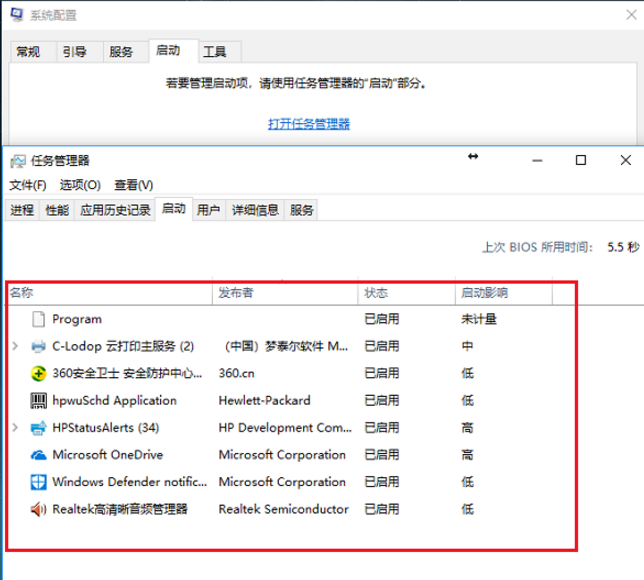Click the System Configuration title icon
Screen dimensions: 644x580
(17, 15)
